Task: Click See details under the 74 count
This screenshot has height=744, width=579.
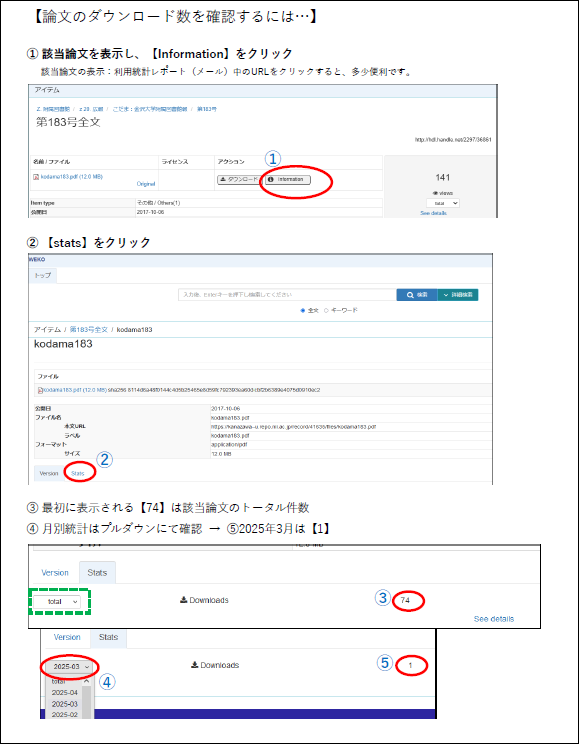Action: [494, 619]
